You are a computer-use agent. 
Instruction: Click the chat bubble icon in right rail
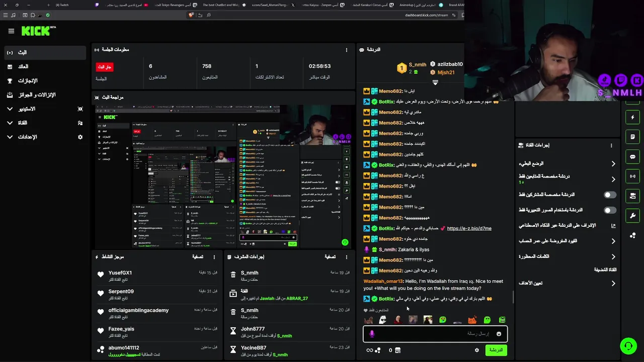[x=633, y=157]
